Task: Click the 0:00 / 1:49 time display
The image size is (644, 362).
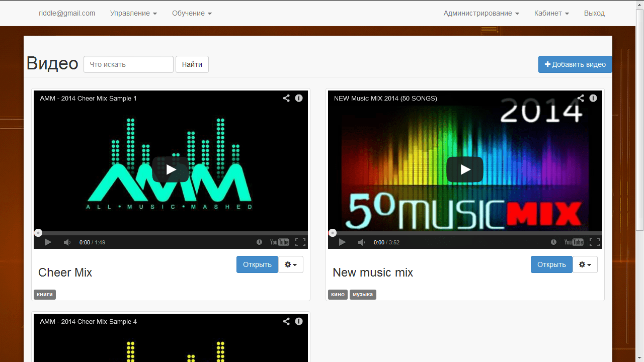Action: click(x=92, y=242)
